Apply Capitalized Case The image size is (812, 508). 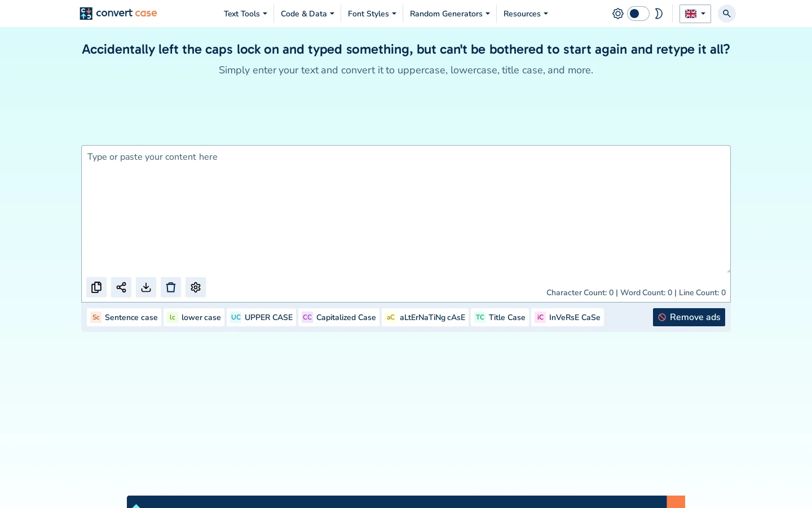[339, 317]
